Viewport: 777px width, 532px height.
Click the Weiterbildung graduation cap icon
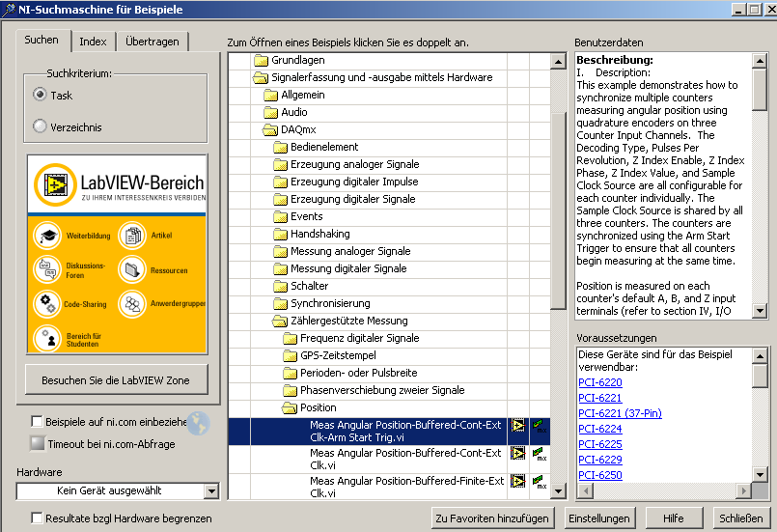47,235
